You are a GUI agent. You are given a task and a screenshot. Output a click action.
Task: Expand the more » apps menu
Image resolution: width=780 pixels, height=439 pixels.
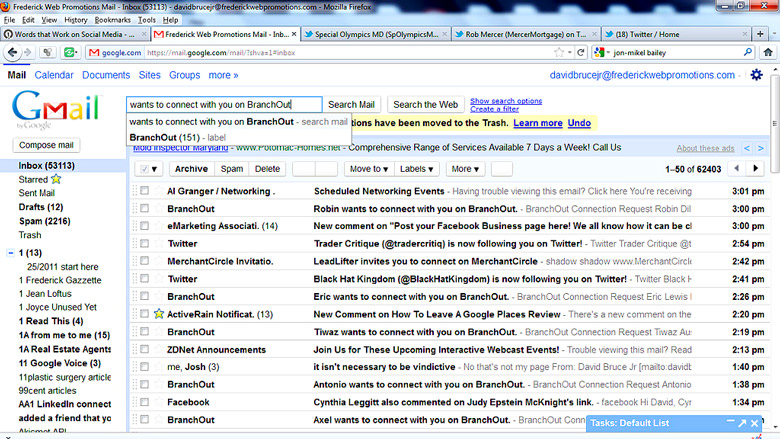coord(223,75)
